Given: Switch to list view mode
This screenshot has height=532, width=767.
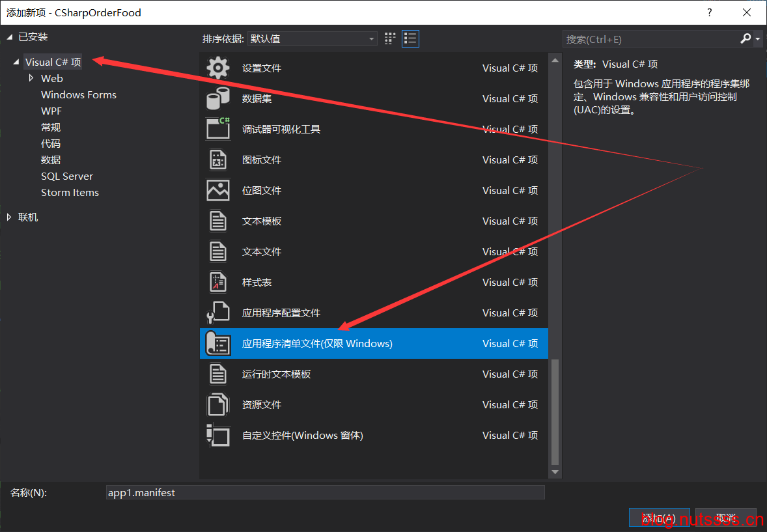Looking at the screenshot, I should (x=410, y=38).
